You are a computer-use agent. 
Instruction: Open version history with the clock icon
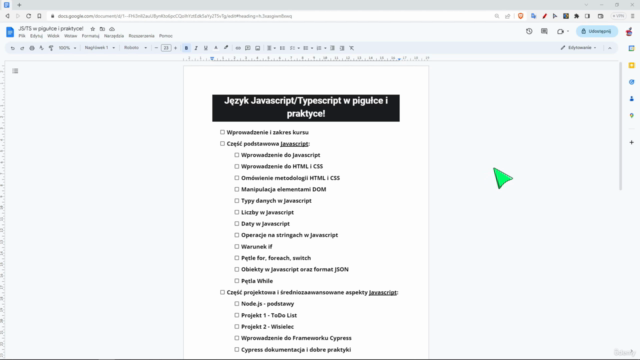pos(529,31)
